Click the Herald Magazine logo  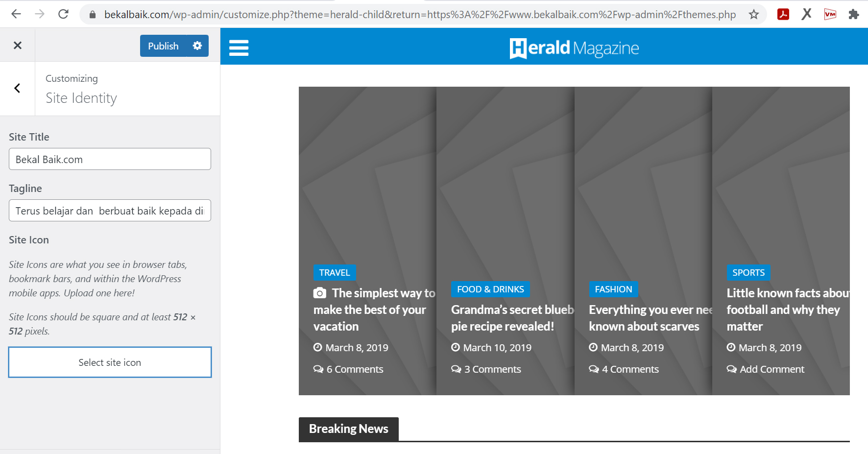tap(574, 48)
